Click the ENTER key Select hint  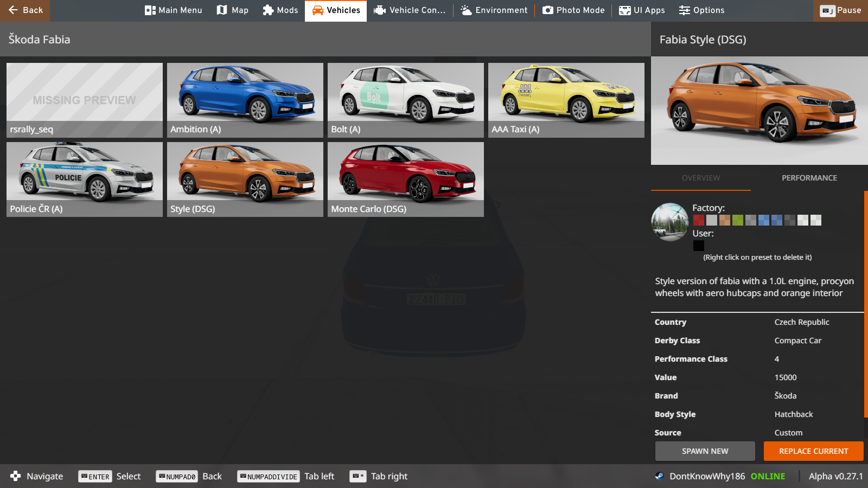[95, 477]
